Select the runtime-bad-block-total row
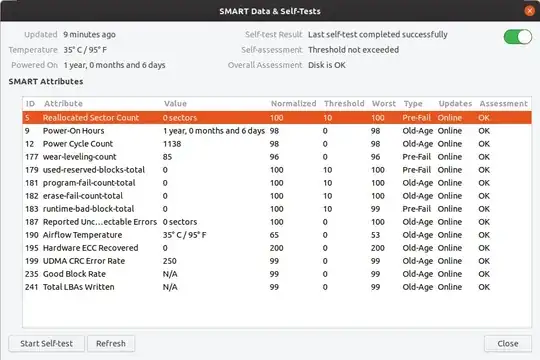The width and height of the screenshot is (540, 360). pyautogui.click(x=277, y=209)
